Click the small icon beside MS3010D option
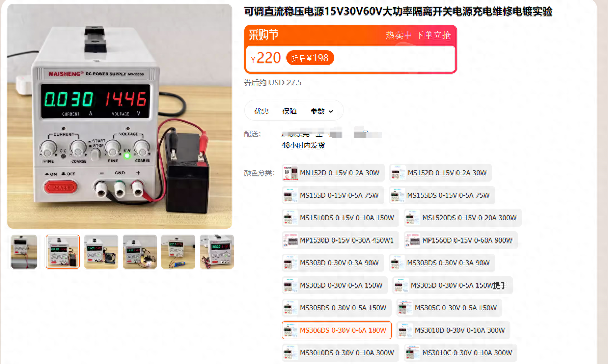Screen dimensions: 608x364 405,330
